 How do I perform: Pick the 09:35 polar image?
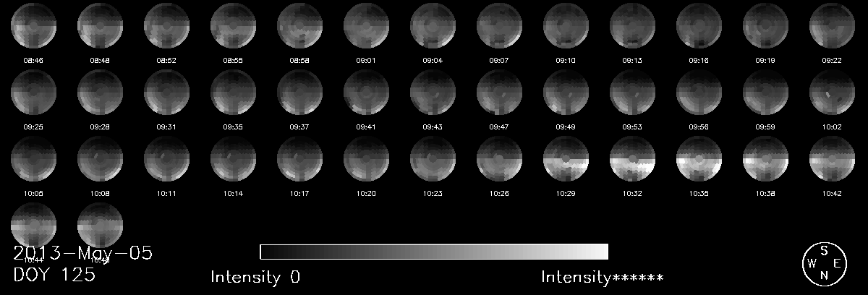pyautogui.click(x=234, y=93)
